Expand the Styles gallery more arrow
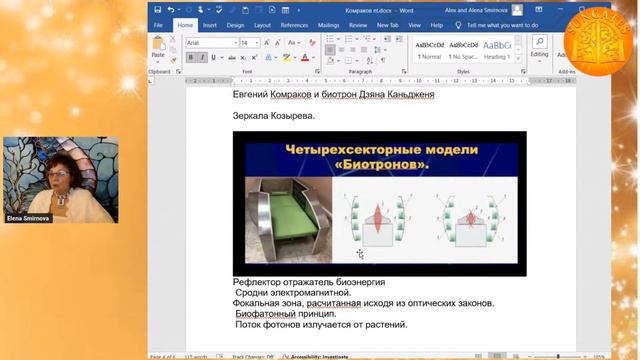This screenshot has height=360, width=640. click(x=518, y=59)
